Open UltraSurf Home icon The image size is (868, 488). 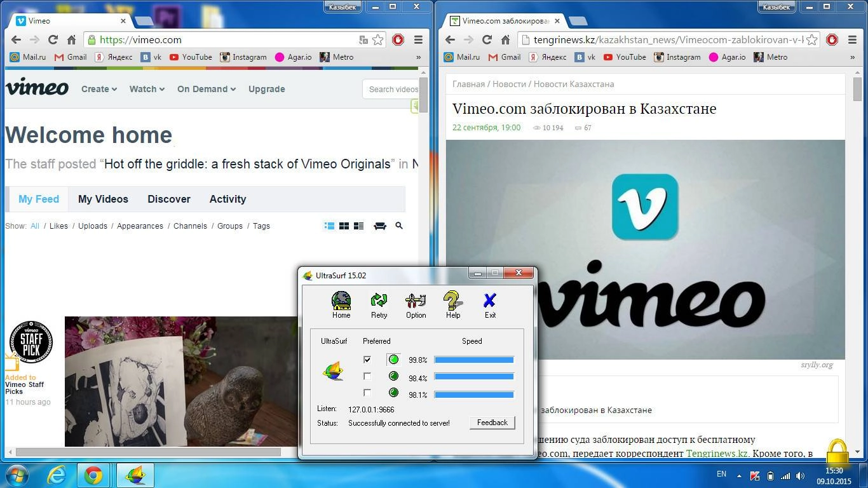coord(341,304)
